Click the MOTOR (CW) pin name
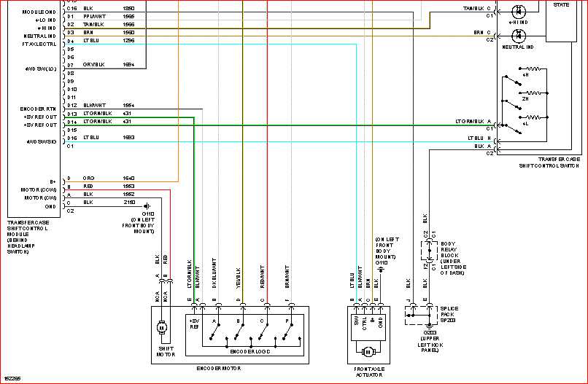 pyautogui.click(x=41, y=197)
